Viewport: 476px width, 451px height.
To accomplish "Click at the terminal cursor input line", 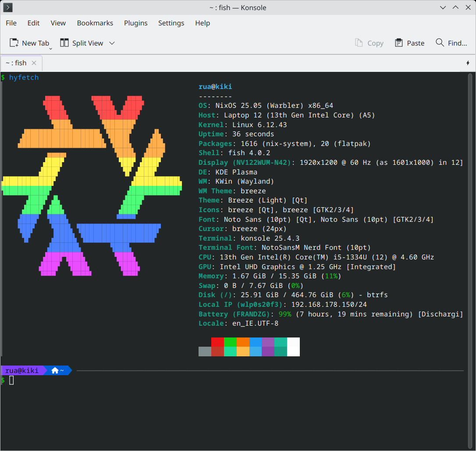I will [12, 380].
